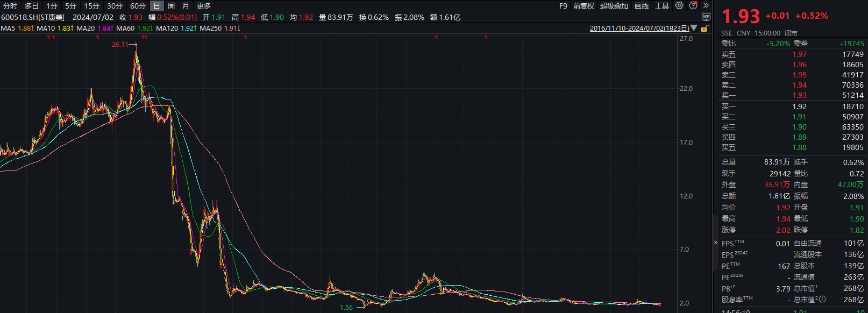The image size is (868, 313).
Task: Select the 60分 period tab
Action: [138, 6]
